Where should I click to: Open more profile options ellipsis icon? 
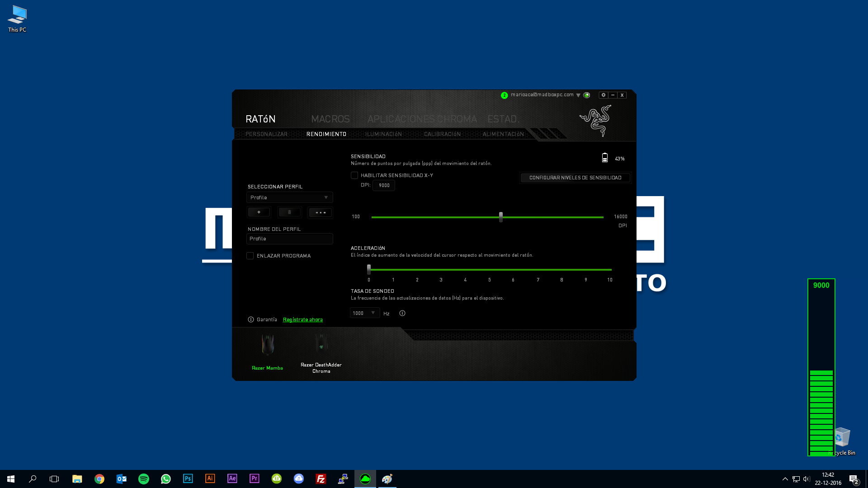click(320, 212)
